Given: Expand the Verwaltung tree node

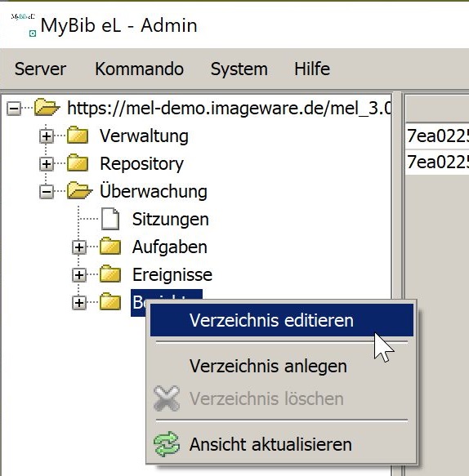Looking at the screenshot, I should coord(47,136).
